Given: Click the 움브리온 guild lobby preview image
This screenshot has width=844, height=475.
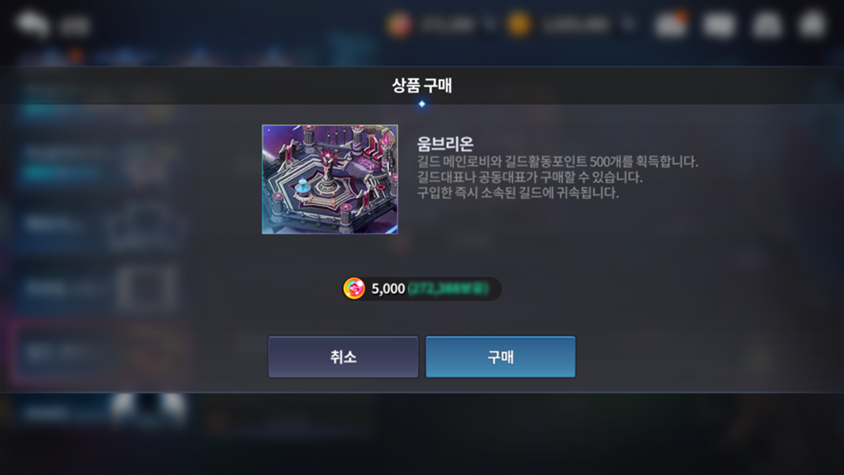Looking at the screenshot, I should 330,179.
